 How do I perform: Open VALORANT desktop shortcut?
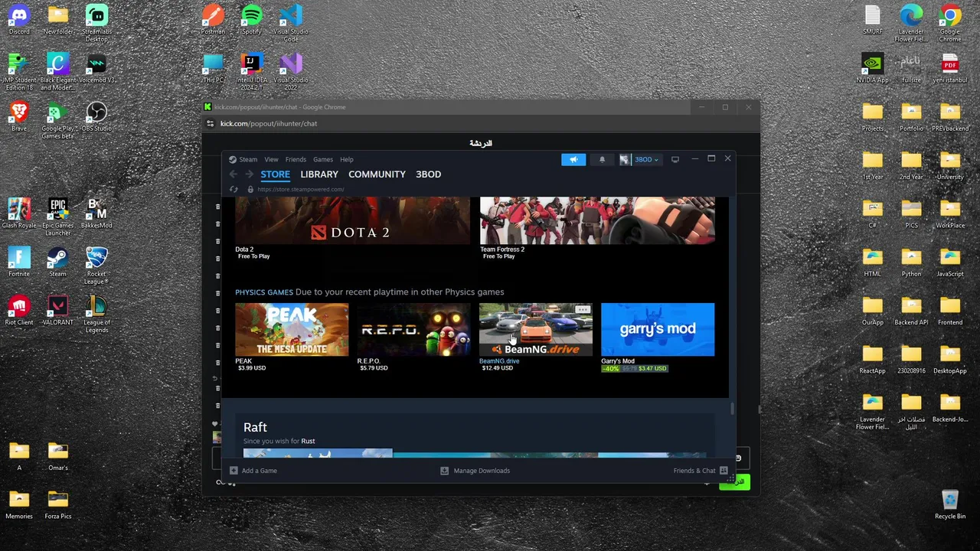pos(58,310)
